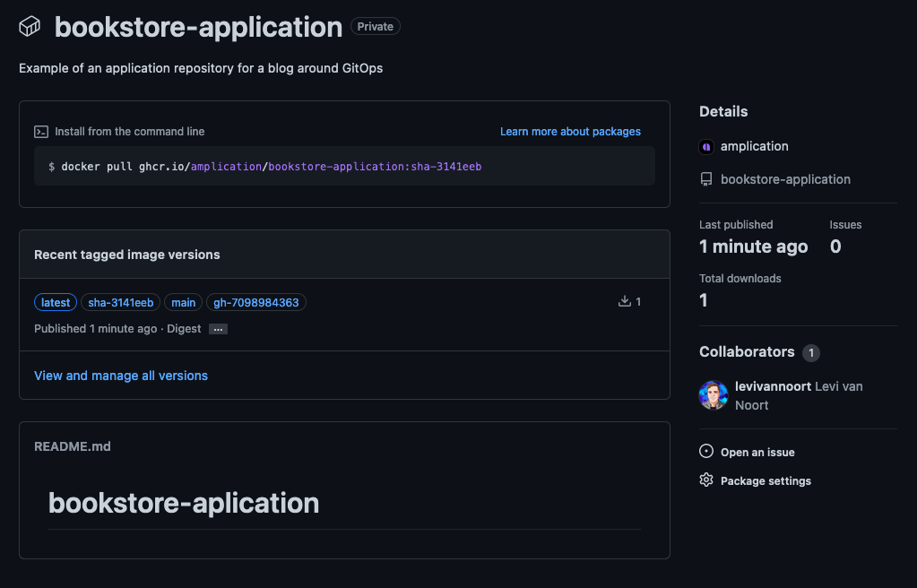Click the amplication organization avatar icon
Viewport: 917px width, 588px height.
click(706, 147)
